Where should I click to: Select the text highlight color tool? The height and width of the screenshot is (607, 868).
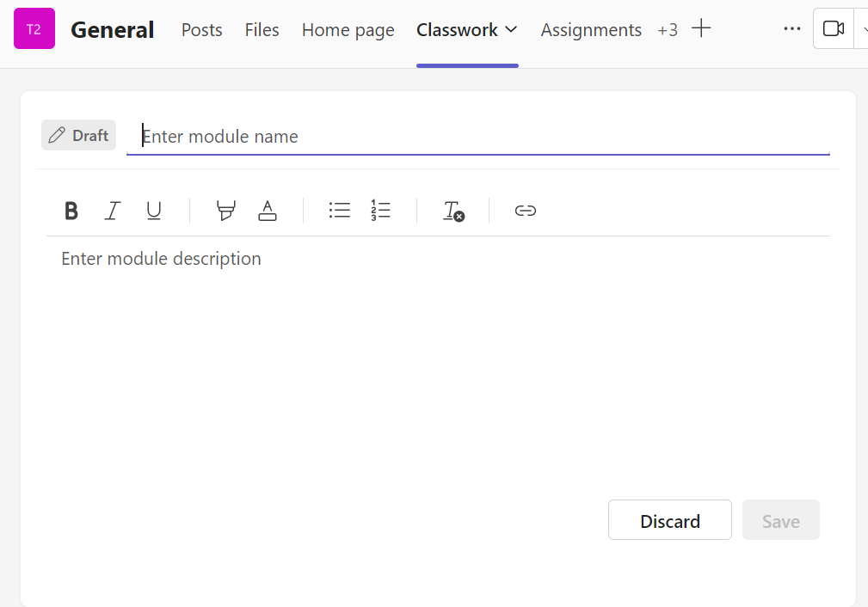225,211
